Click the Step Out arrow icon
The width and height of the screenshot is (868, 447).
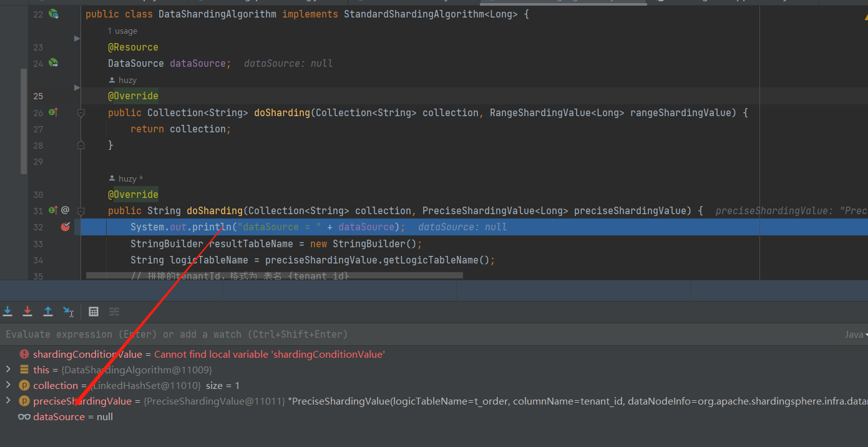tap(48, 312)
